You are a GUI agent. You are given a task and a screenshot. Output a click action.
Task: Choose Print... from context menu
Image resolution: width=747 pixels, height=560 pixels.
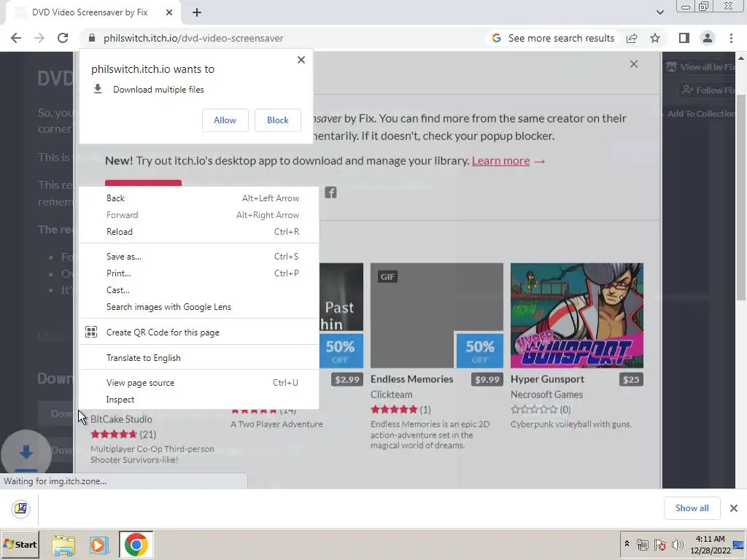pos(198,273)
